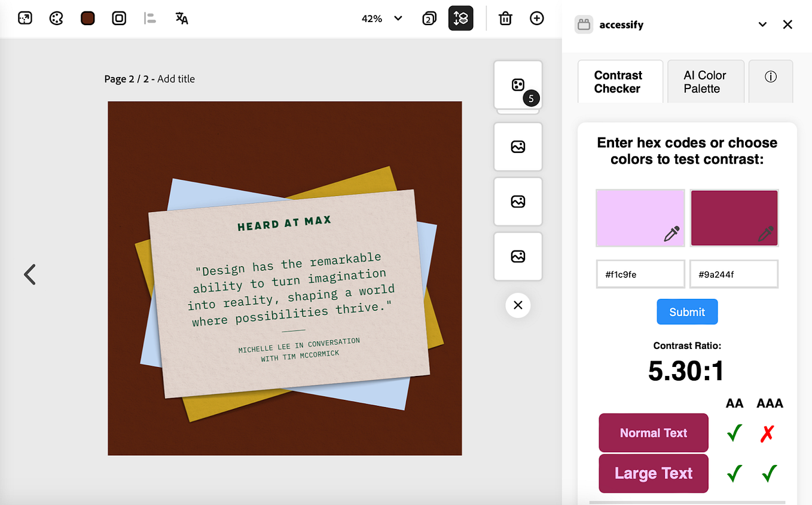Pick a color with the maroon swatch eyedropper

[x=766, y=235]
